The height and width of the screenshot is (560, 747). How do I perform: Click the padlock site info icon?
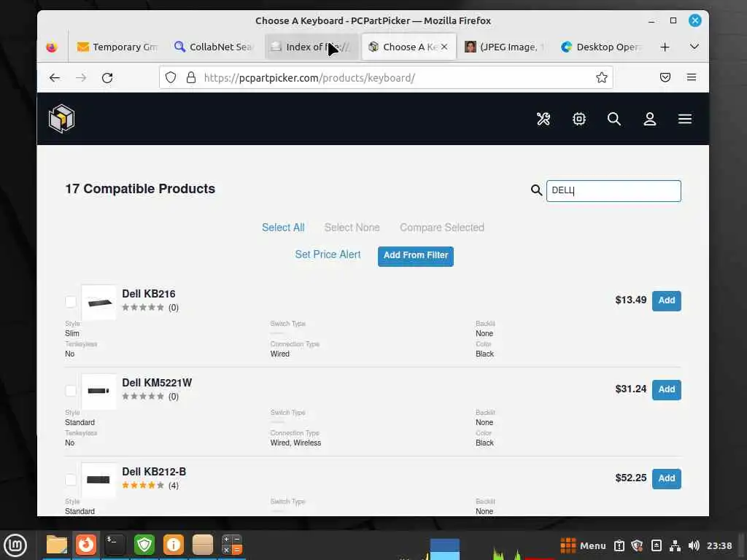click(191, 77)
